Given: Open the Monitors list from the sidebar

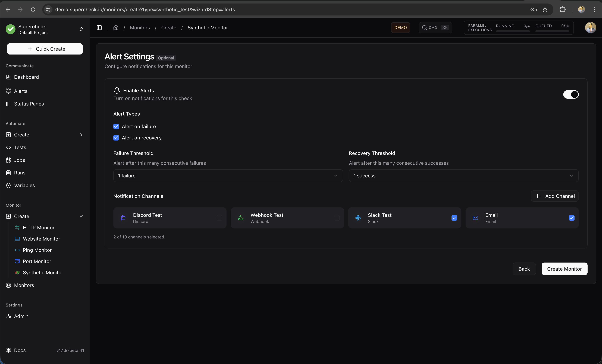Looking at the screenshot, I should [24, 285].
